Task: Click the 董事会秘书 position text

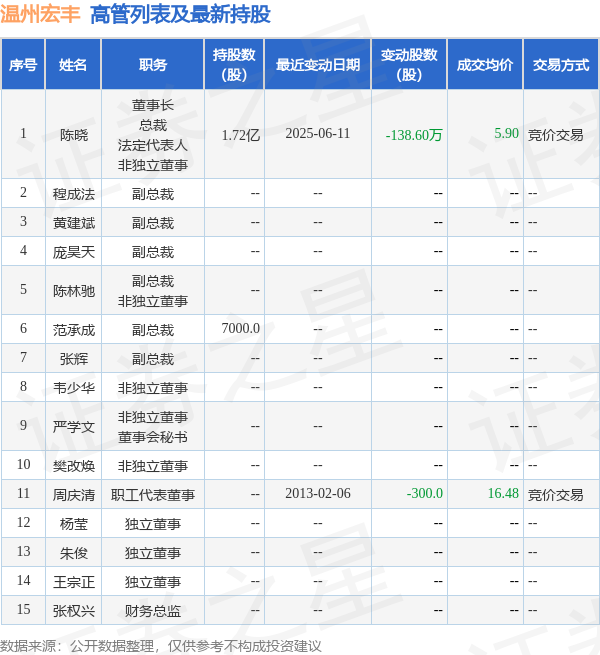Action: pyautogui.click(x=153, y=437)
